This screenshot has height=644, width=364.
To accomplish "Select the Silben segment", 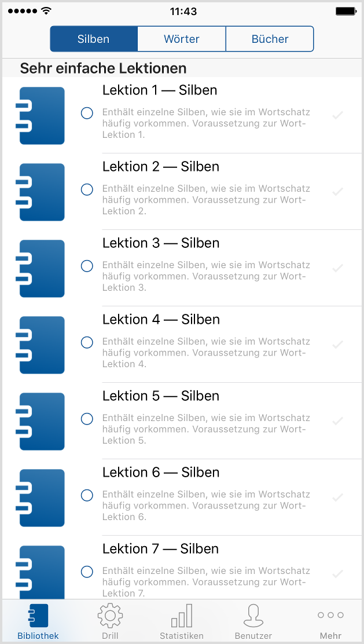I will (94, 39).
